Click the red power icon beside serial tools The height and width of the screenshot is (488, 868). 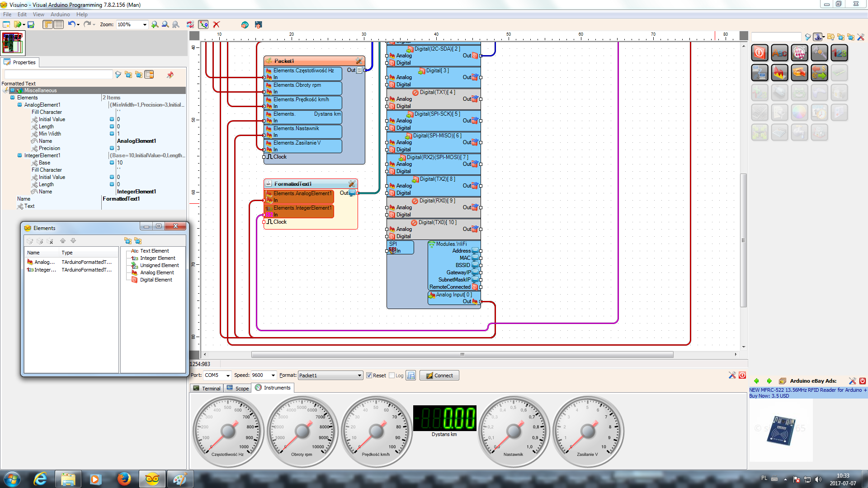[x=742, y=375]
